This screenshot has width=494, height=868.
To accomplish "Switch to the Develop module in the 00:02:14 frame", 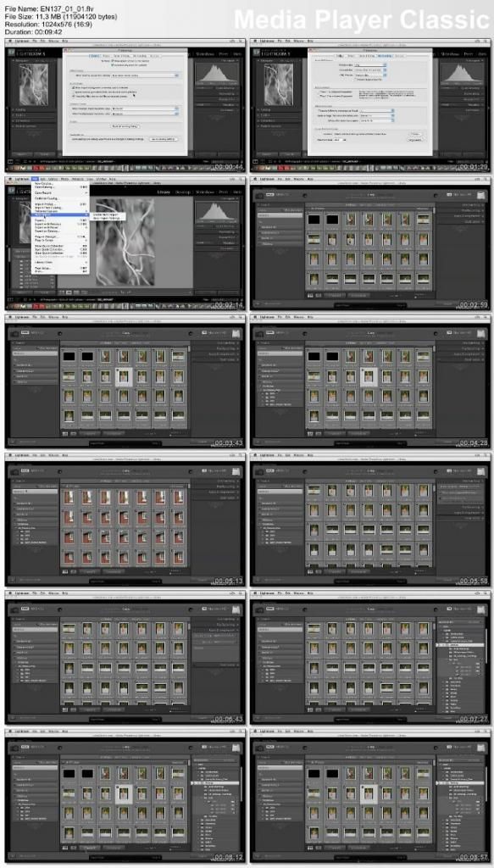I will 182,192.
